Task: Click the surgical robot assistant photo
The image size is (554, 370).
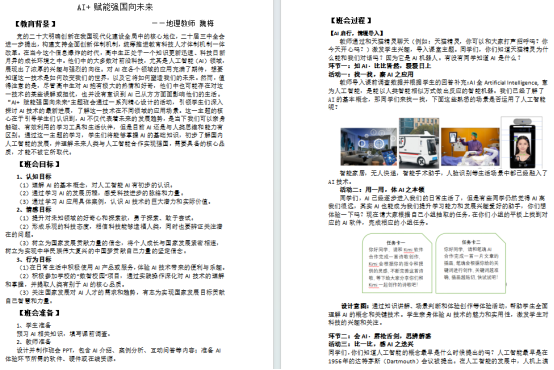Action: 470,147
